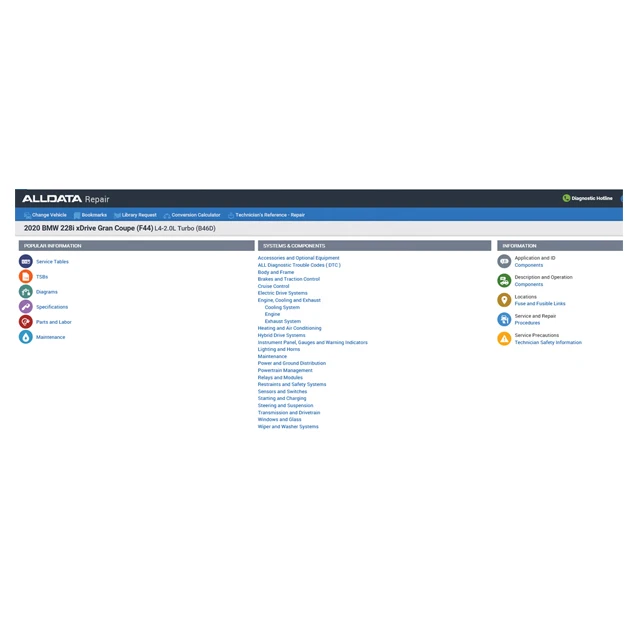The width and height of the screenshot is (640, 640).
Task: Open Change Vehicle in the toolbar
Action: pyautogui.click(x=45, y=215)
